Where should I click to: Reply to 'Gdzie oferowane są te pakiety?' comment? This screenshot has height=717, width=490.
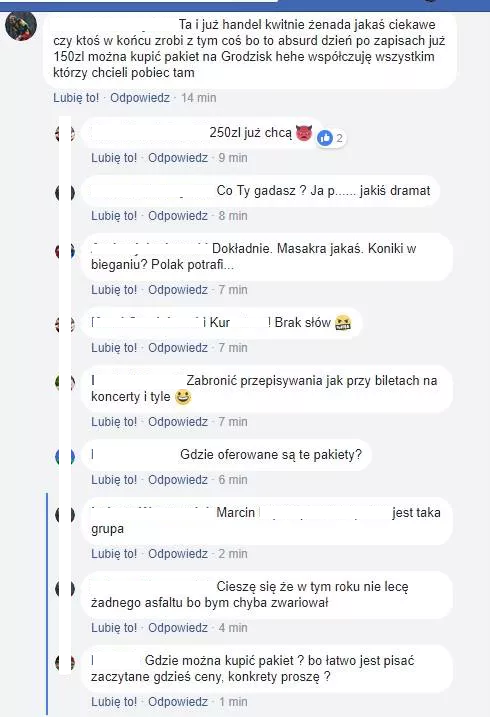pos(178,480)
